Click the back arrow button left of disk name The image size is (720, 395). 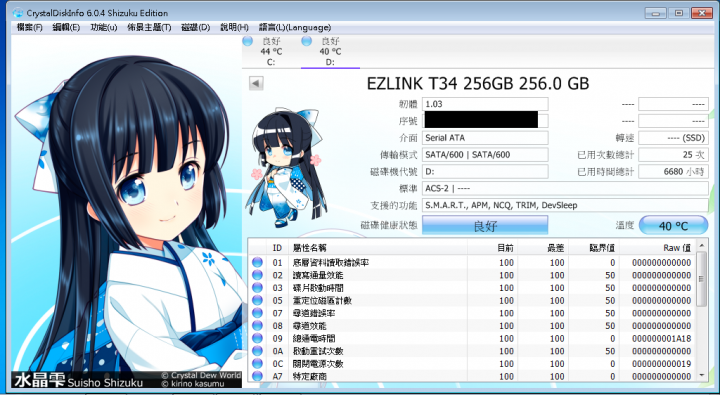coord(256,84)
